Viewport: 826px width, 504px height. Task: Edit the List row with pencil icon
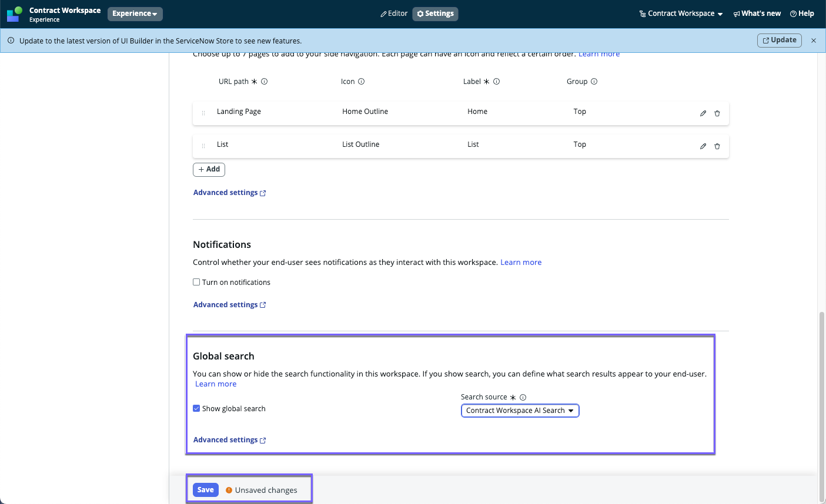tap(703, 146)
